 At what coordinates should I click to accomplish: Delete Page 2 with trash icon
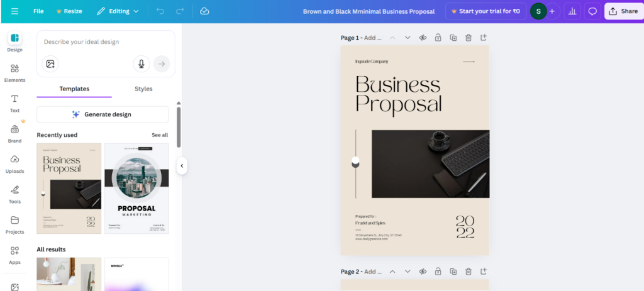(468, 272)
